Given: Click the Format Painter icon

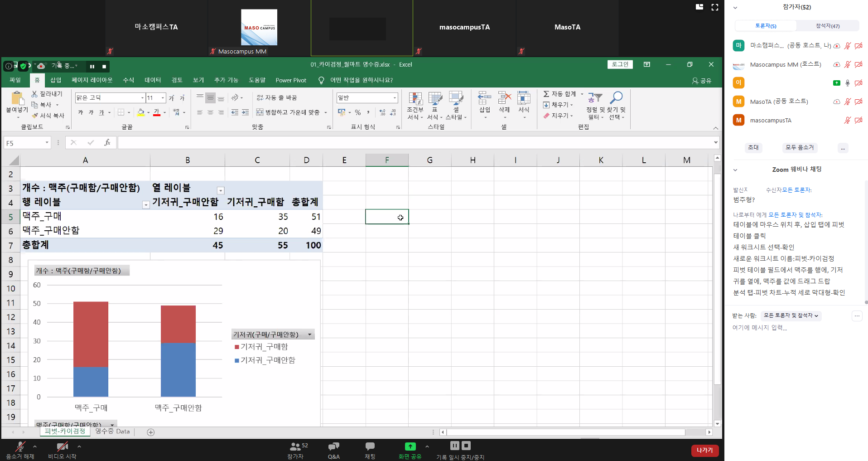Looking at the screenshot, I should coord(35,116).
